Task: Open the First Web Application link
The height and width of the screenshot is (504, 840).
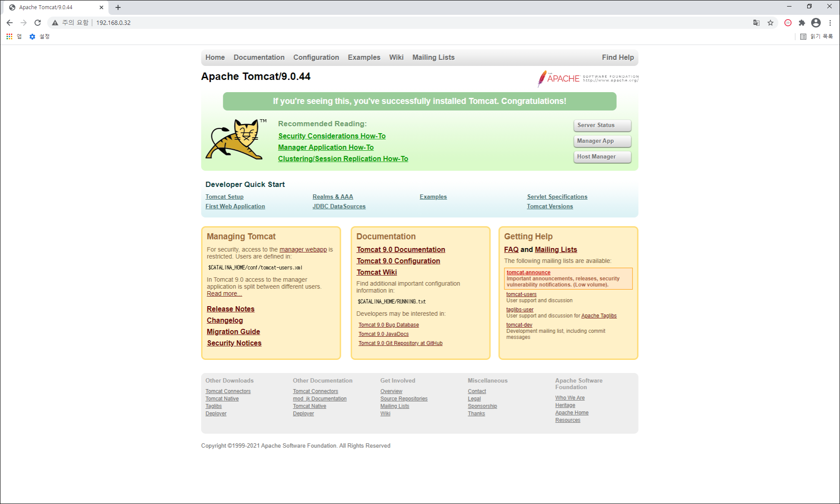Action: click(x=235, y=207)
